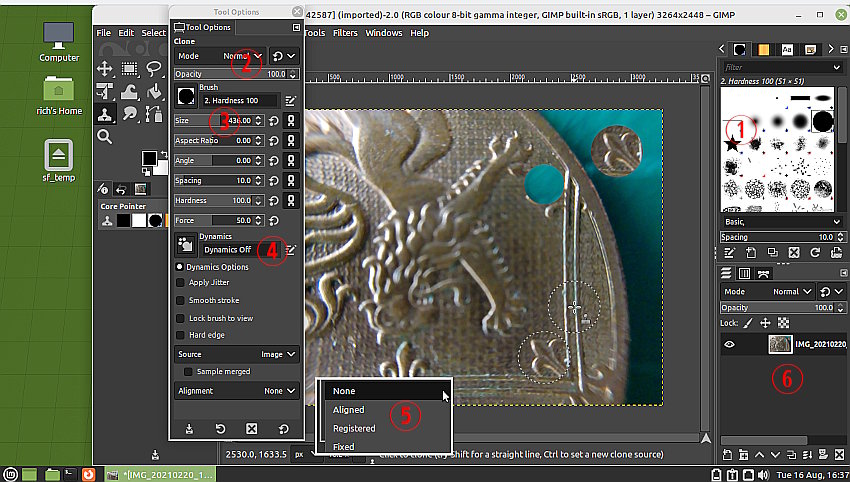Check the Sample merged option
The height and width of the screenshot is (482, 850).
click(x=187, y=372)
